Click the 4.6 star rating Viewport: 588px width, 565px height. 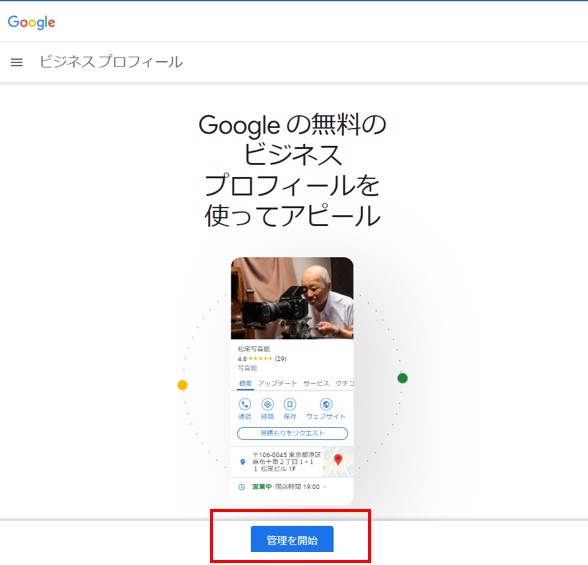click(x=262, y=359)
